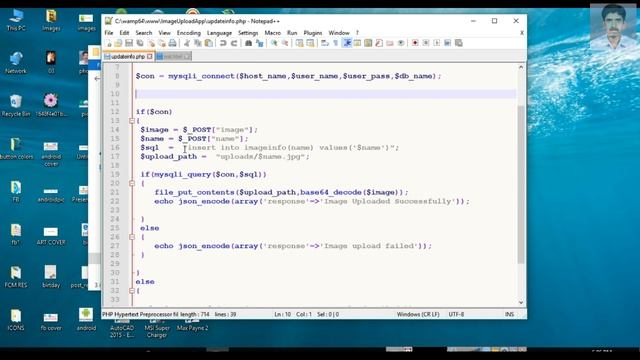
Task: Click the editor scrollbar up arrow
Action: pos(521,67)
